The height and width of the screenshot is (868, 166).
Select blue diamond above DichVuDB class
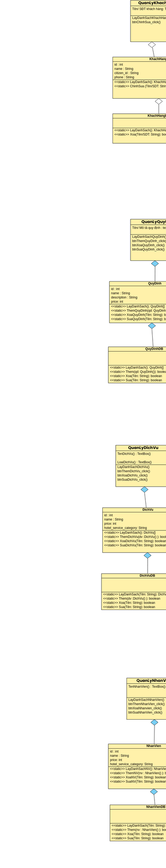(x=148, y=556)
